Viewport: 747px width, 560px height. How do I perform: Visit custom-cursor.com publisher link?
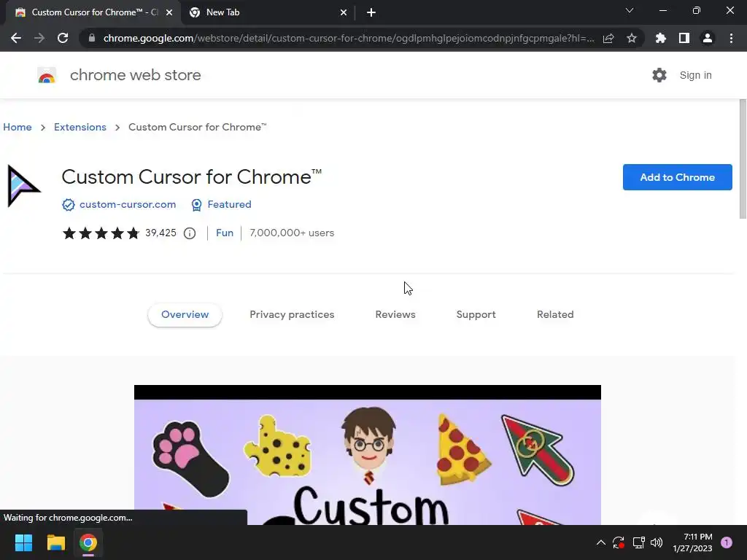click(128, 204)
